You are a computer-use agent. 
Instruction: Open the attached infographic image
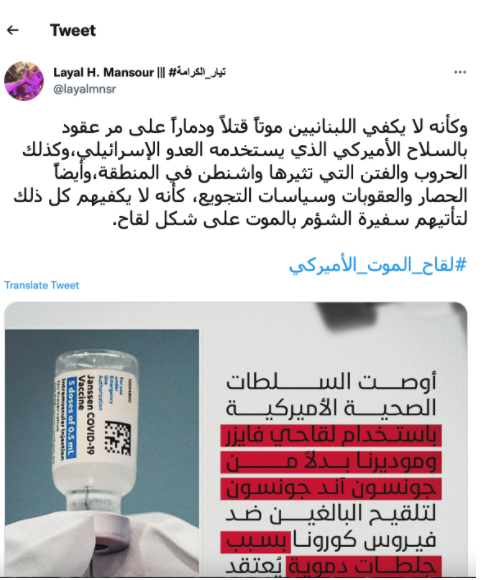pos(236,439)
